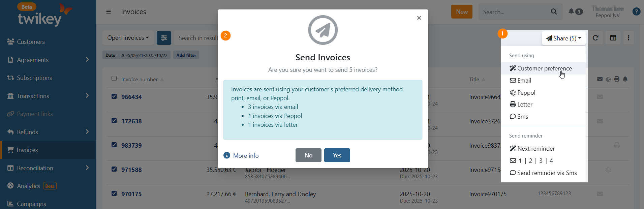644x209 pixels.
Task: Open the notifications bell
Action: 571,11
